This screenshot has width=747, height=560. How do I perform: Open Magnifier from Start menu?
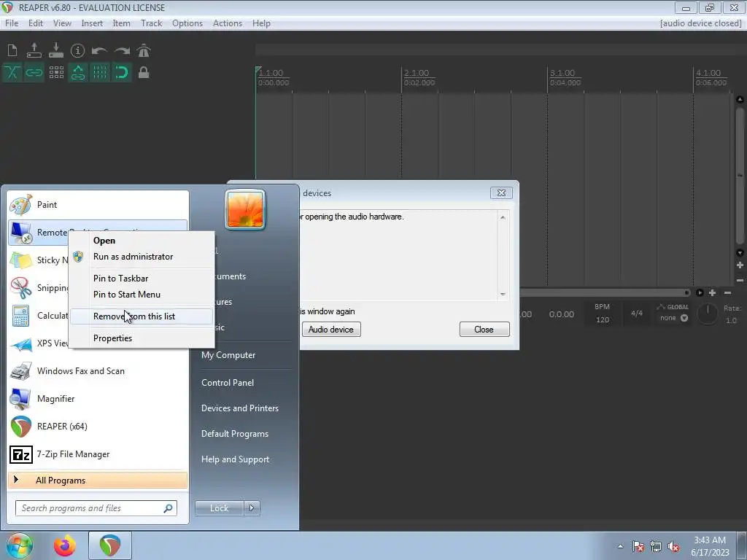[98, 399]
